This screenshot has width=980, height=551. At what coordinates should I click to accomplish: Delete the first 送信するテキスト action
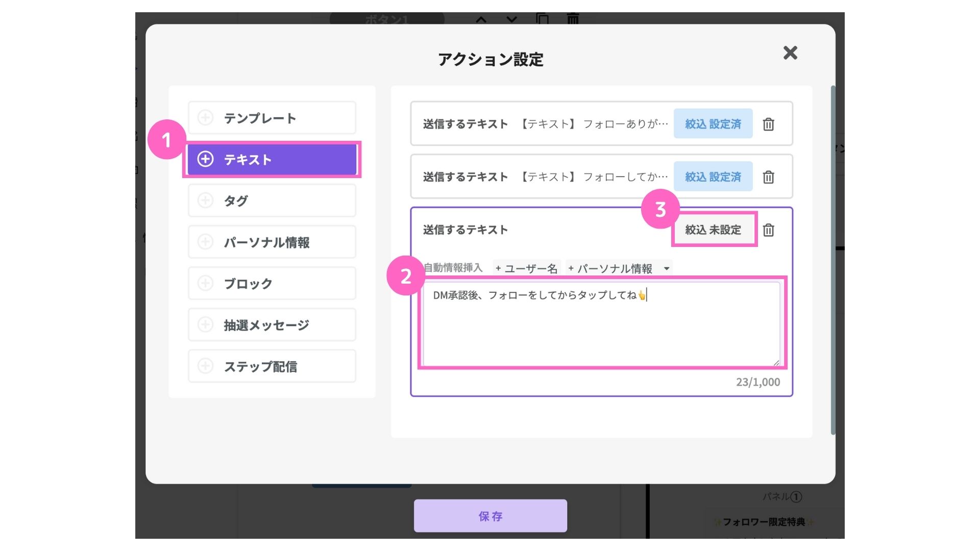tap(768, 124)
